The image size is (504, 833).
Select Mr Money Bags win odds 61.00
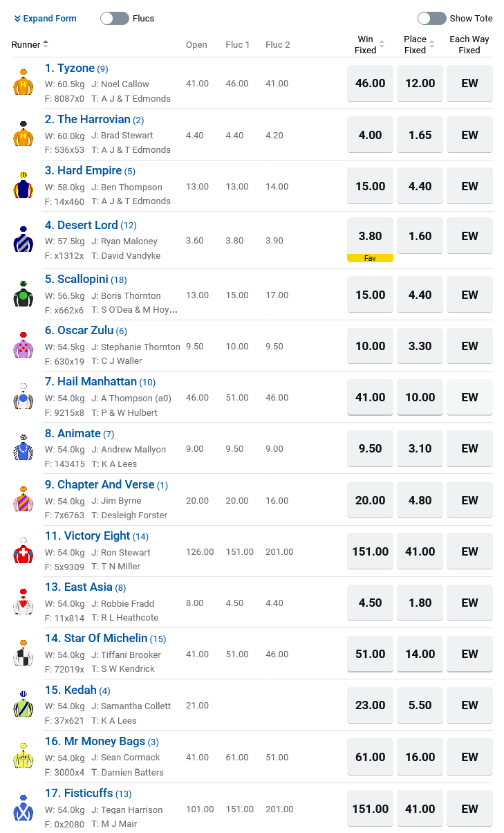[x=370, y=756]
